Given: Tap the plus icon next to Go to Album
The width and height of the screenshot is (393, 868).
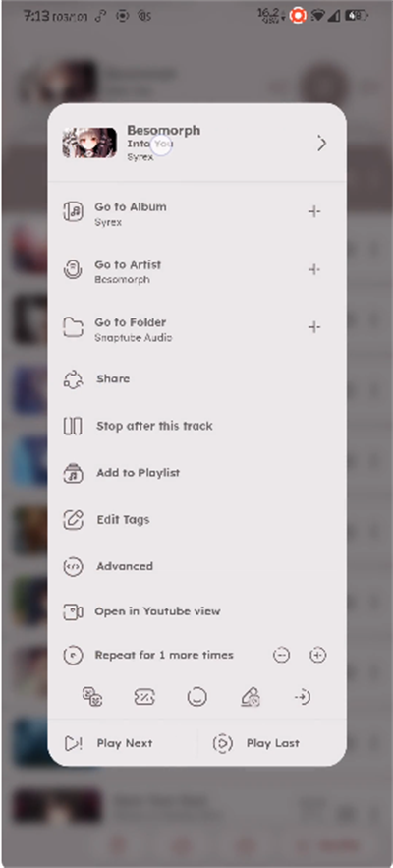Looking at the screenshot, I should coord(314,211).
